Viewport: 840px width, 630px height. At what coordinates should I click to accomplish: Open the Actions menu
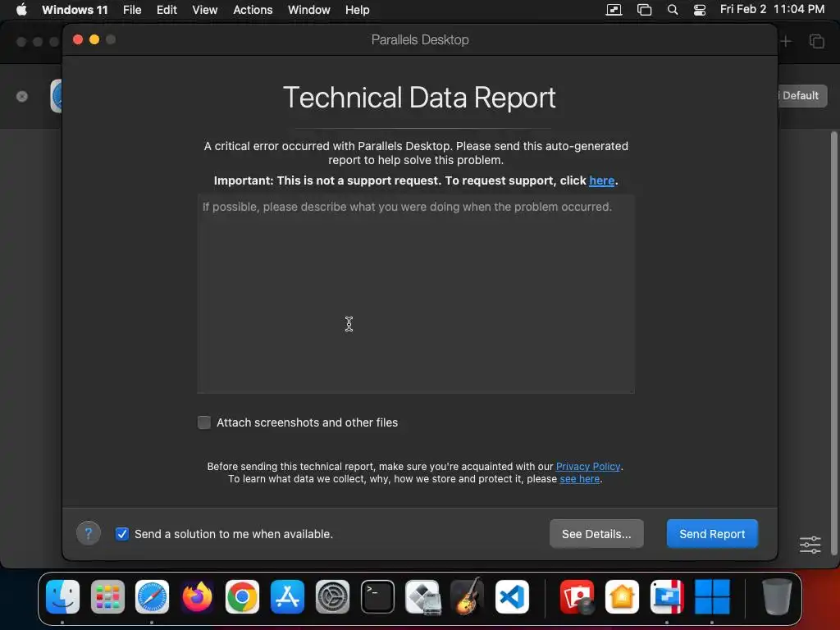253,10
